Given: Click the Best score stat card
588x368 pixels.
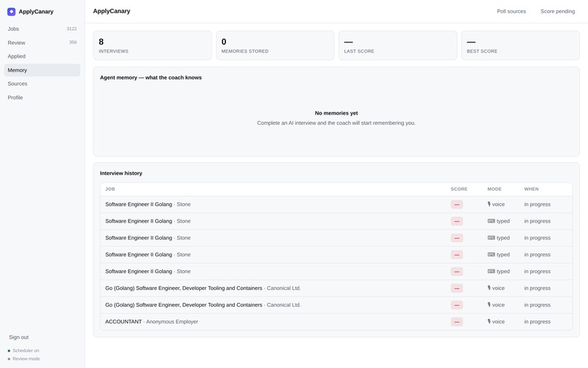Looking at the screenshot, I should (520, 45).
